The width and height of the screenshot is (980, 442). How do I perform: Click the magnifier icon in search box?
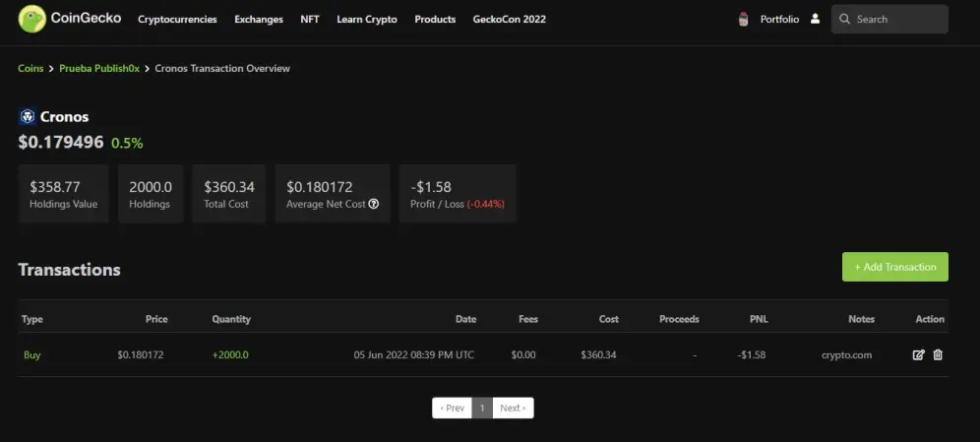pos(844,20)
